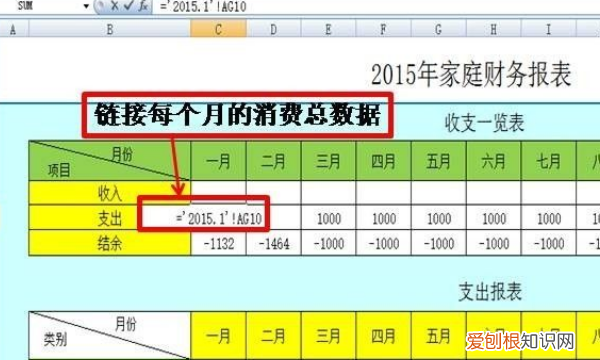Select empty 收入 cell under 七月
The image size is (600, 360).
point(548,193)
